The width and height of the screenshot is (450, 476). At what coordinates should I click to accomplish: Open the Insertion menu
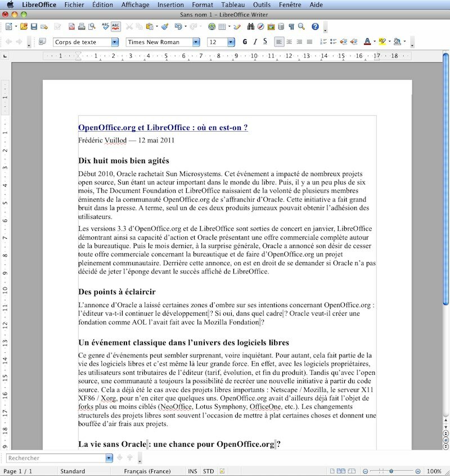point(170,5)
